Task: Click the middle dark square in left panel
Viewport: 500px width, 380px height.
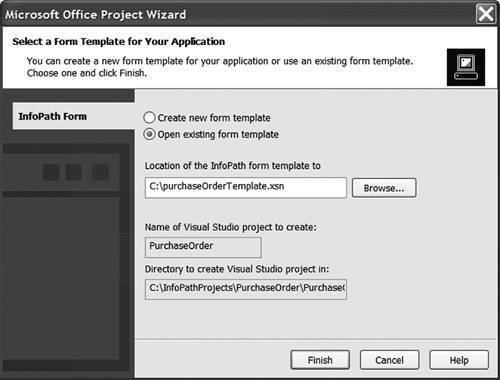Action: coord(74,172)
